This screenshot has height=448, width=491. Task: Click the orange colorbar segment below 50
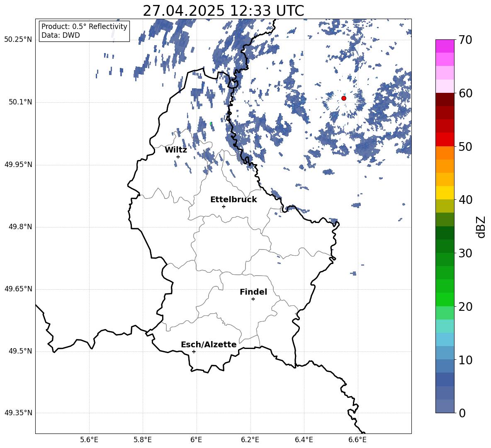[445, 153]
